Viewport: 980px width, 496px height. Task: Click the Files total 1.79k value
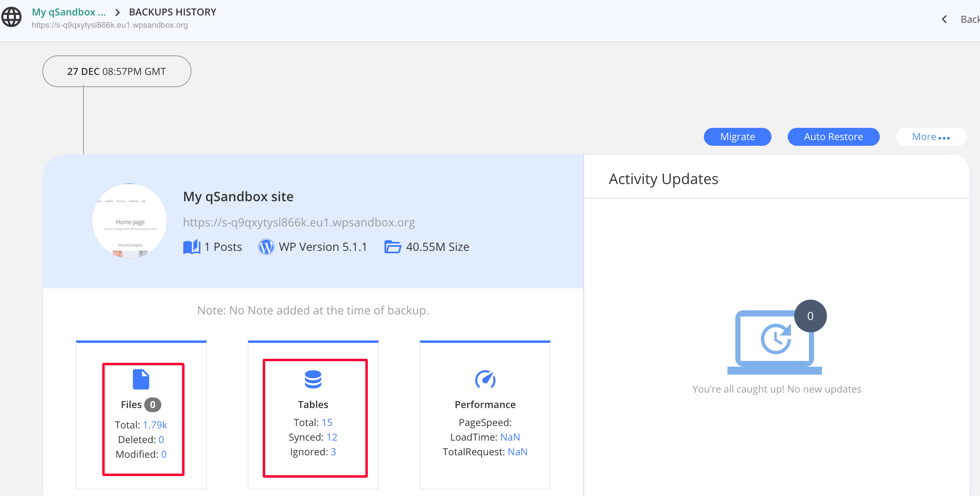(x=155, y=425)
